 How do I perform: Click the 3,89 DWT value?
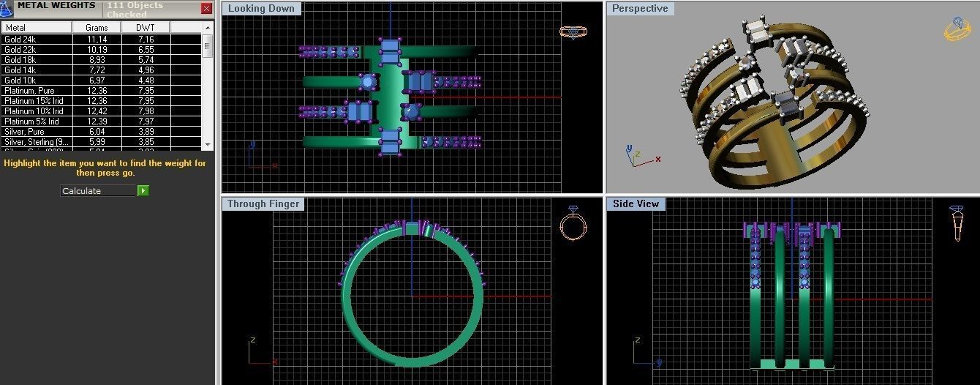146,131
